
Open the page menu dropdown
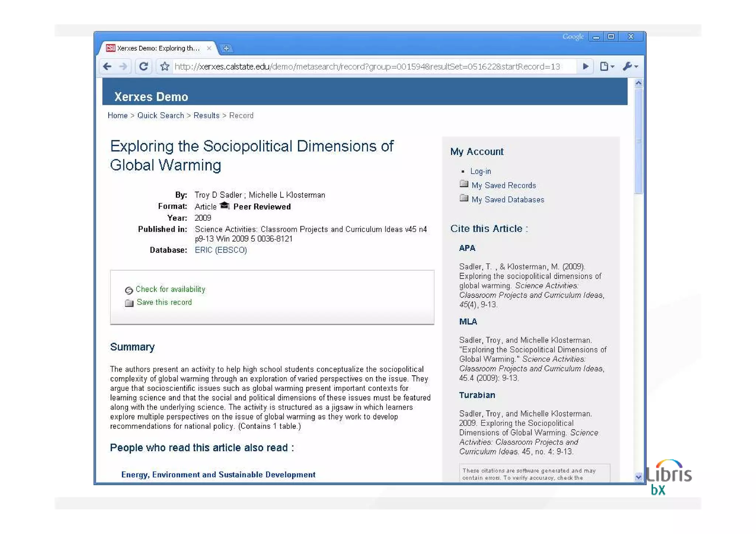tap(606, 66)
